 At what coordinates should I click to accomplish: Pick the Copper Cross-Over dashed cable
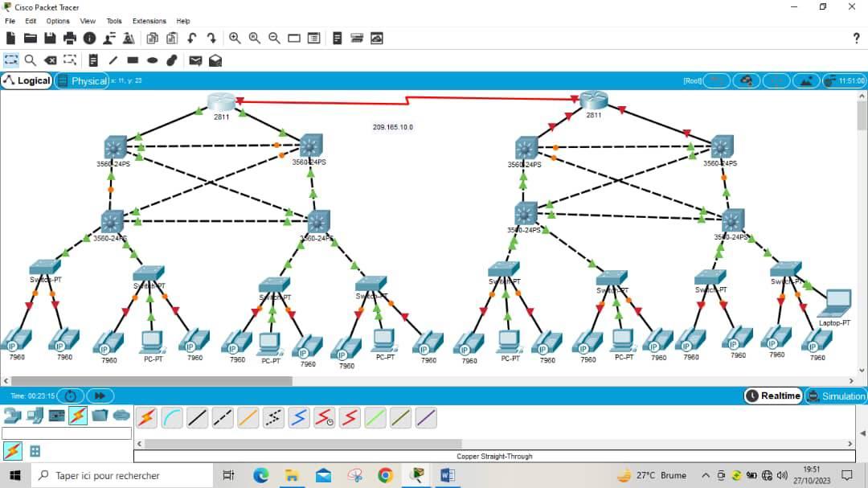tap(223, 417)
